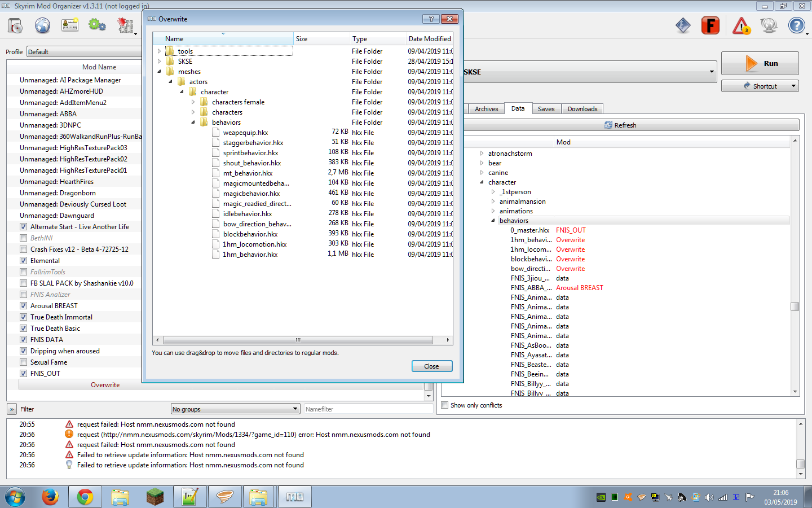Click the orange error icon in the 20:56 nmm request row
812x508 pixels.
(69, 435)
